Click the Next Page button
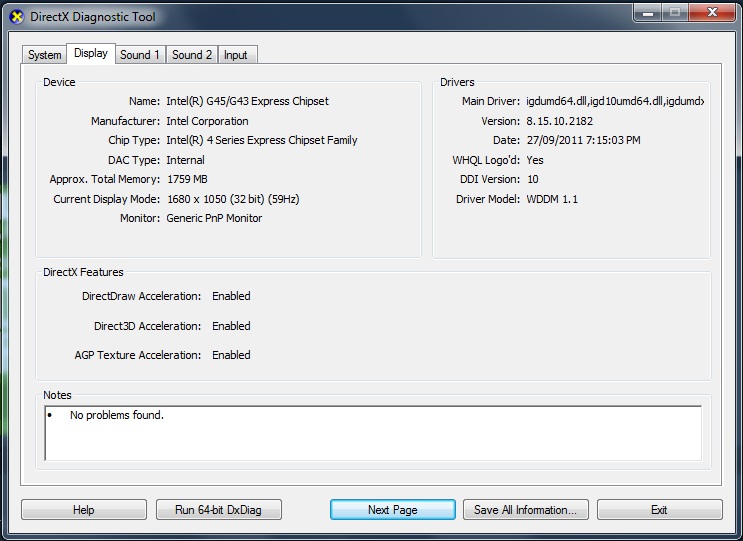The image size is (743, 541). (393, 510)
